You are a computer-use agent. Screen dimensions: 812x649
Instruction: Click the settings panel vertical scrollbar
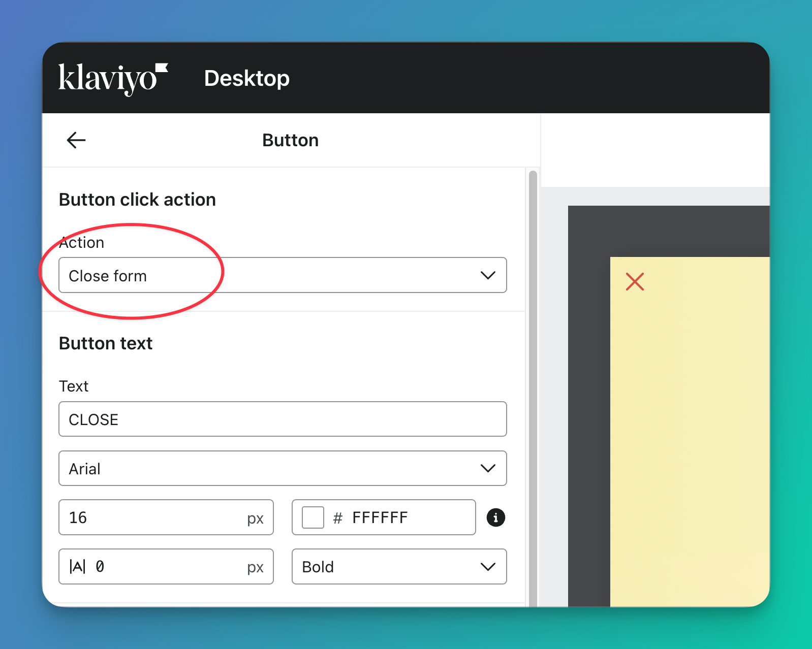click(533, 388)
